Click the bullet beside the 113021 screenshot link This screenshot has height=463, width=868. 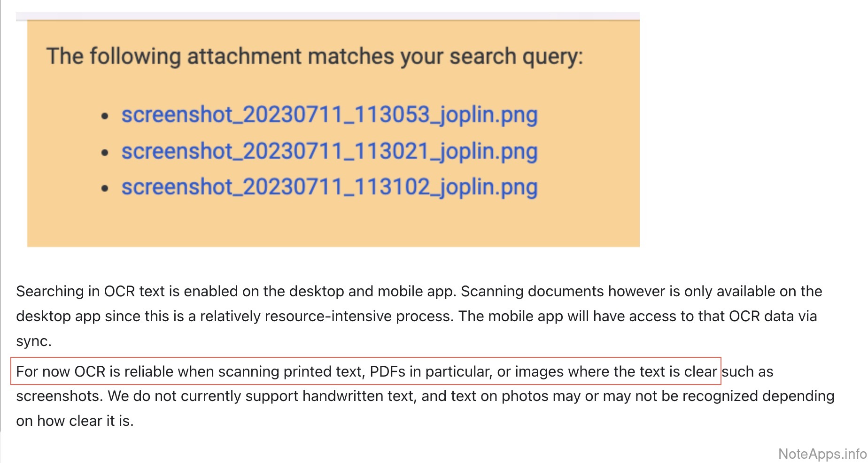click(105, 152)
